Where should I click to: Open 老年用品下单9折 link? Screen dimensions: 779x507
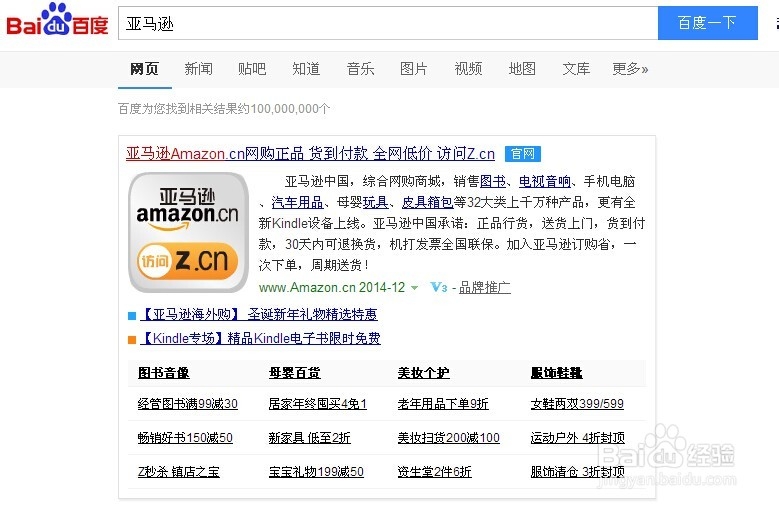(443, 404)
